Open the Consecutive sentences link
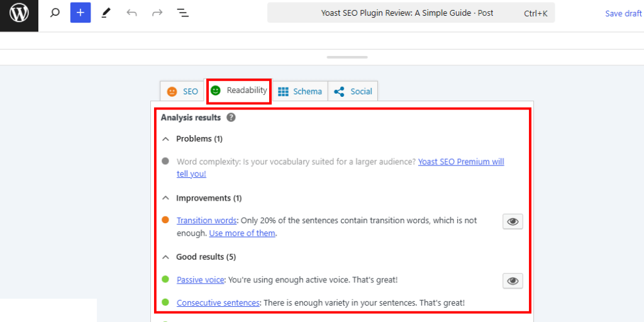 pos(218,303)
